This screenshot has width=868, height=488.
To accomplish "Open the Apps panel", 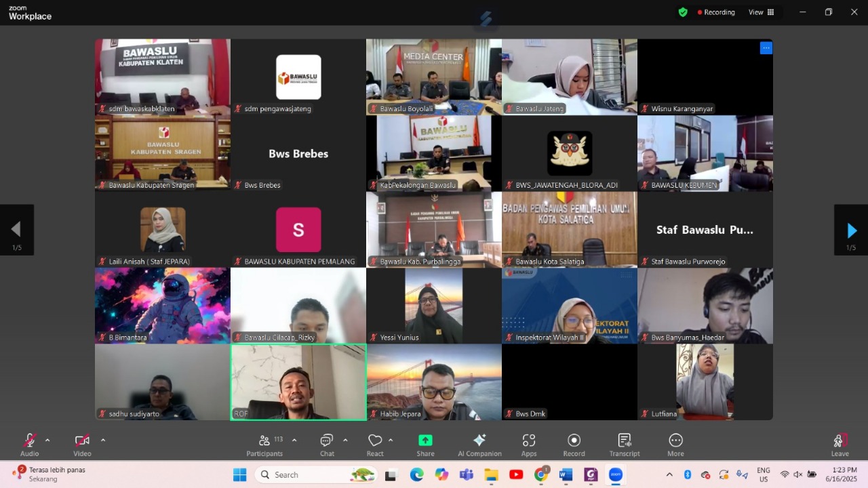I will tap(529, 445).
